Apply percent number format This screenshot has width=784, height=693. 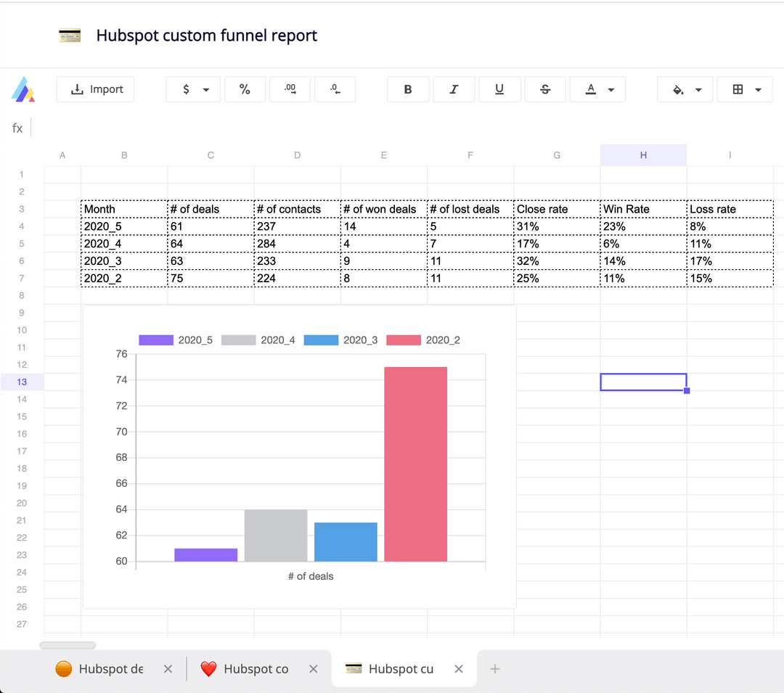pyautogui.click(x=245, y=89)
